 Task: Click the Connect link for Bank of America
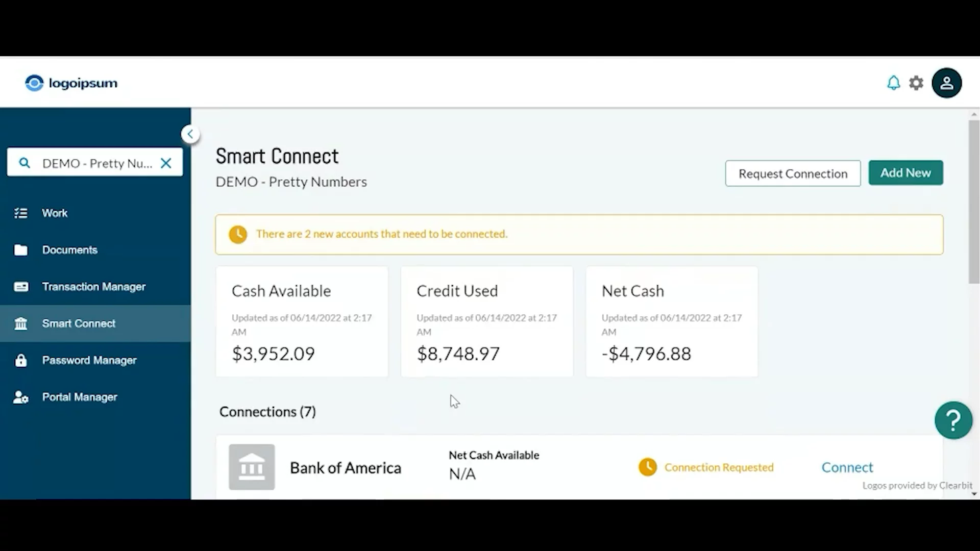[x=847, y=467]
